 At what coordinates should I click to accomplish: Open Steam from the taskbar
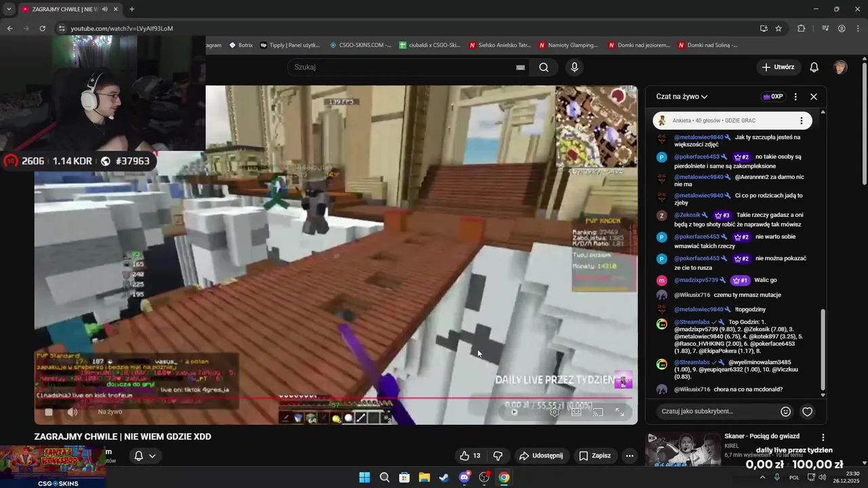point(444,477)
